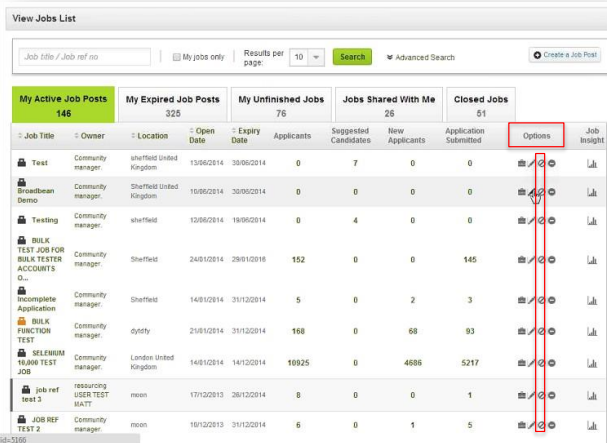Viewport: 607px width, 443px height.
Task: Click owner text resourcing USER TEST MATT
Action: coord(91,395)
